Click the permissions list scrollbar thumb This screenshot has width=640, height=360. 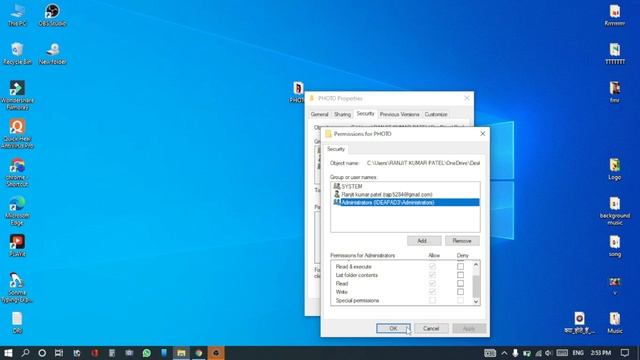point(476,287)
